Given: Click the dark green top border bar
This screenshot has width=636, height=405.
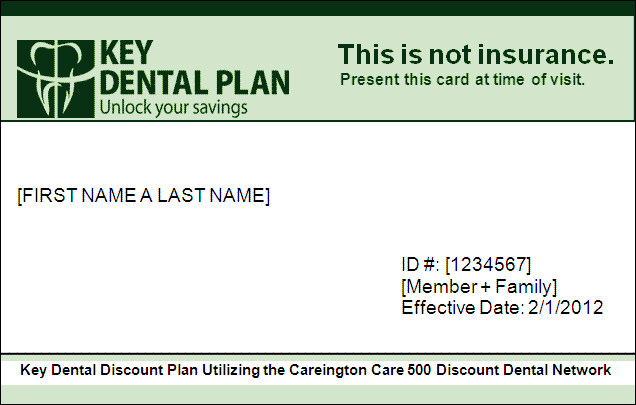Looking at the screenshot, I should 318,8.
